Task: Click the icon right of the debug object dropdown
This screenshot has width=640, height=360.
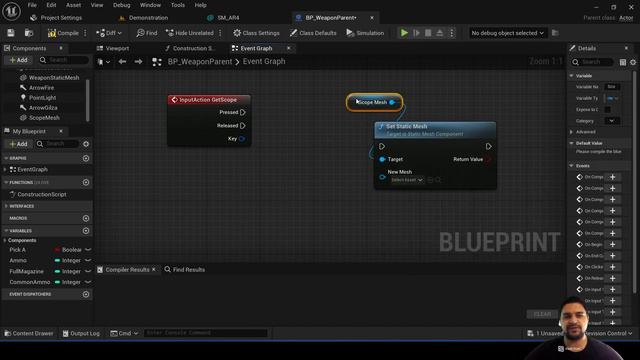Action: tap(555, 33)
